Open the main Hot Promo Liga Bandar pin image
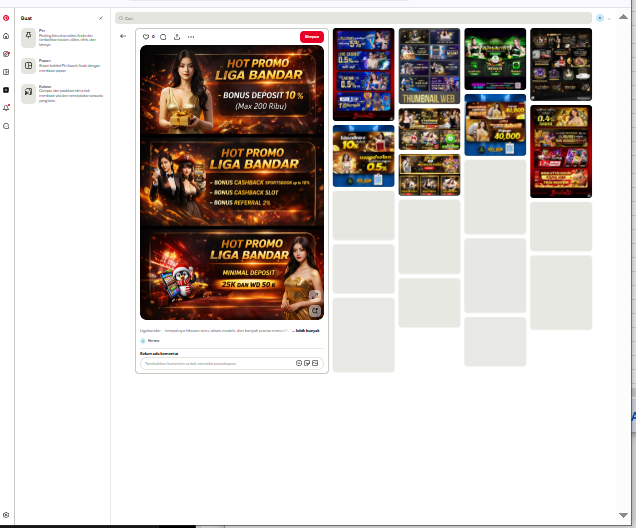This screenshot has width=636, height=528. pos(232,182)
